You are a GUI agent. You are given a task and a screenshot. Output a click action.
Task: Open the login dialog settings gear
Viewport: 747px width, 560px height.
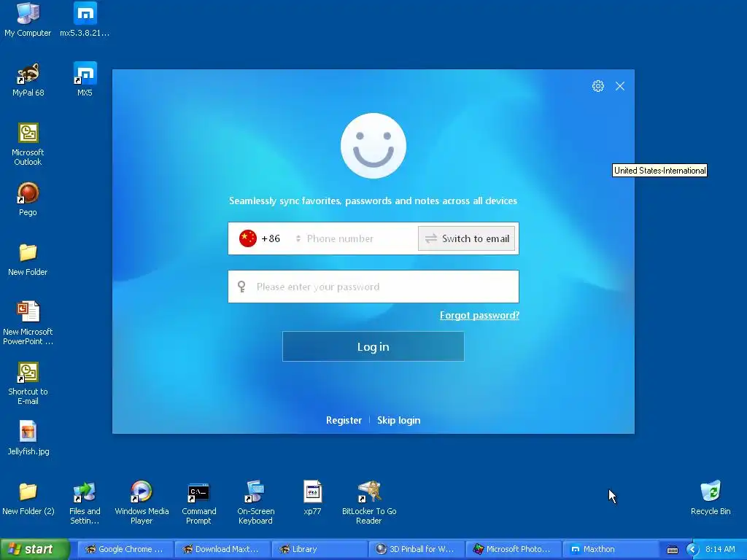click(598, 86)
